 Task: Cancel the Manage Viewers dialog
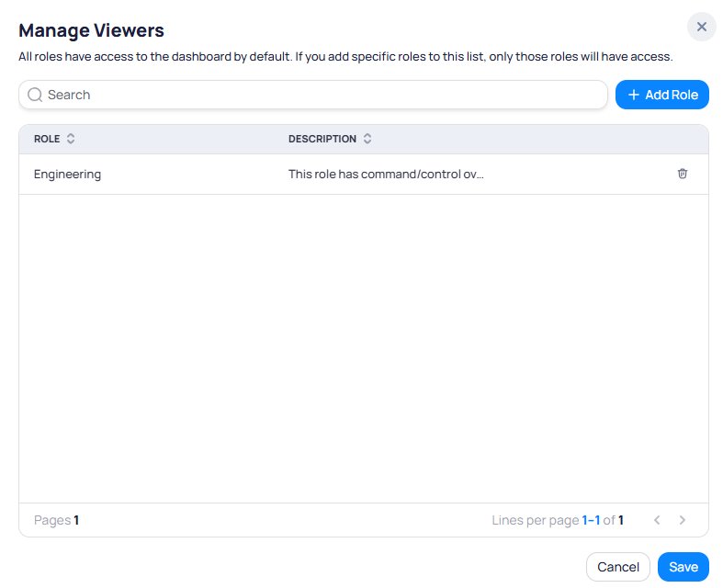pos(618,567)
